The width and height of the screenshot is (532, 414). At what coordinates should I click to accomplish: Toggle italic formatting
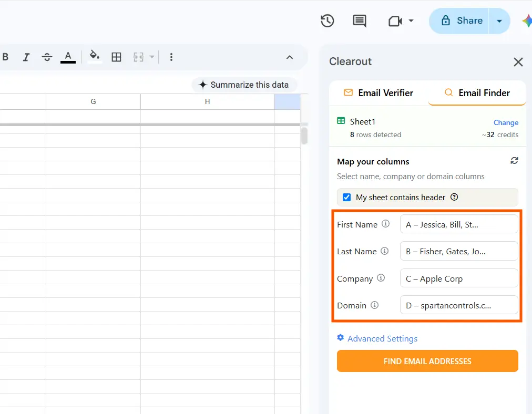[26, 57]
